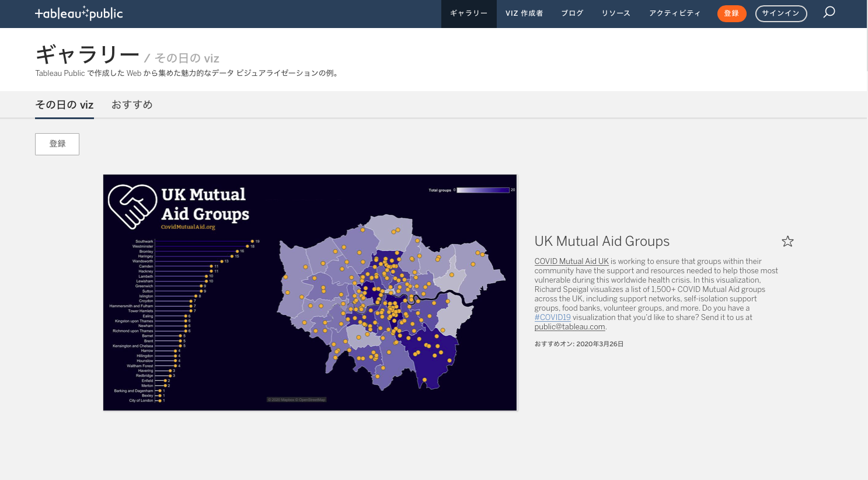Open the UK Mutual Aid Groups viz thumbnail
868x480 pixels.
310,293
